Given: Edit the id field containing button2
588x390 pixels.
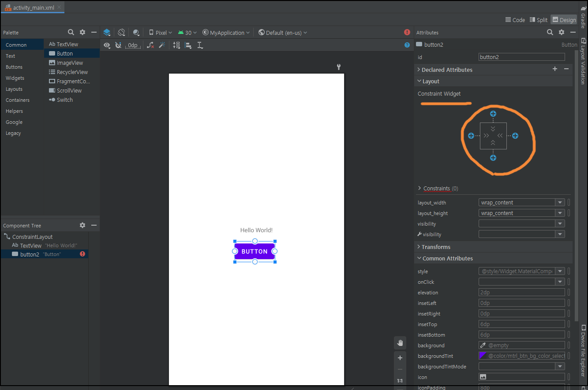Looking at the screenshot, I should [522, 57].
